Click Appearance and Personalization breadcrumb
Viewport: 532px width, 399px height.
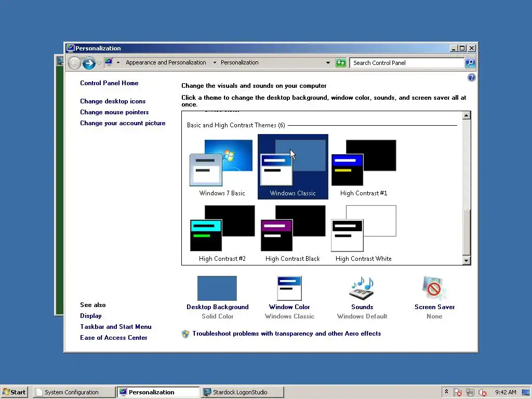click(x=166, y=62)
